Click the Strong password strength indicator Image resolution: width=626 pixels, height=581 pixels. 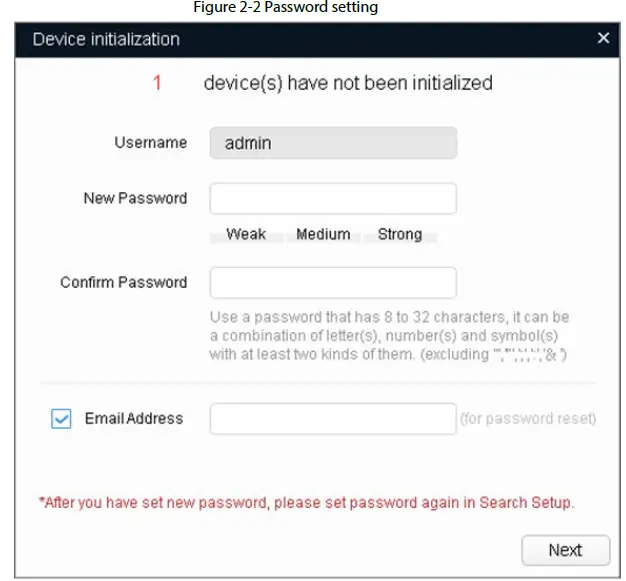point(400,235)
